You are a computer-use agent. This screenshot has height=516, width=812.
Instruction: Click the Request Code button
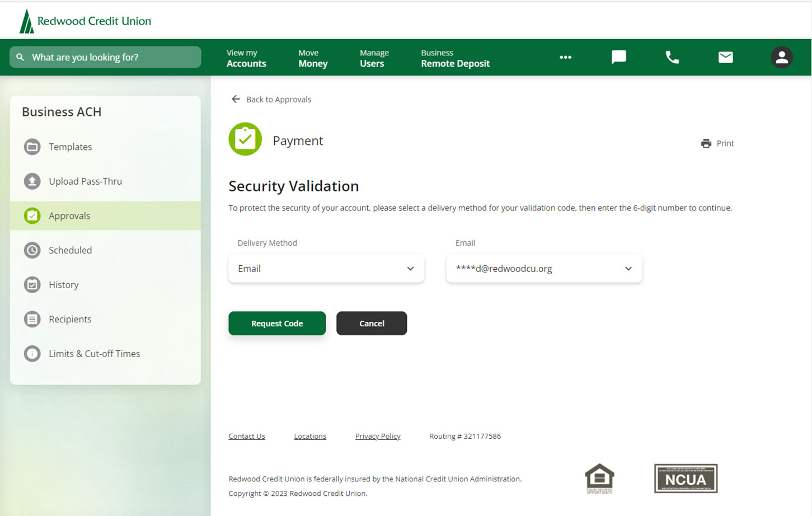tap(277, 323)
